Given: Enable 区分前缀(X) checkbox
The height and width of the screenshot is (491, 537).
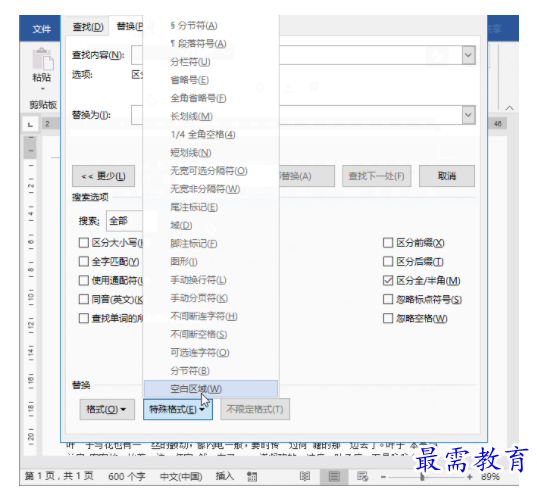Looking at the screenshot, I should (388, 243).
